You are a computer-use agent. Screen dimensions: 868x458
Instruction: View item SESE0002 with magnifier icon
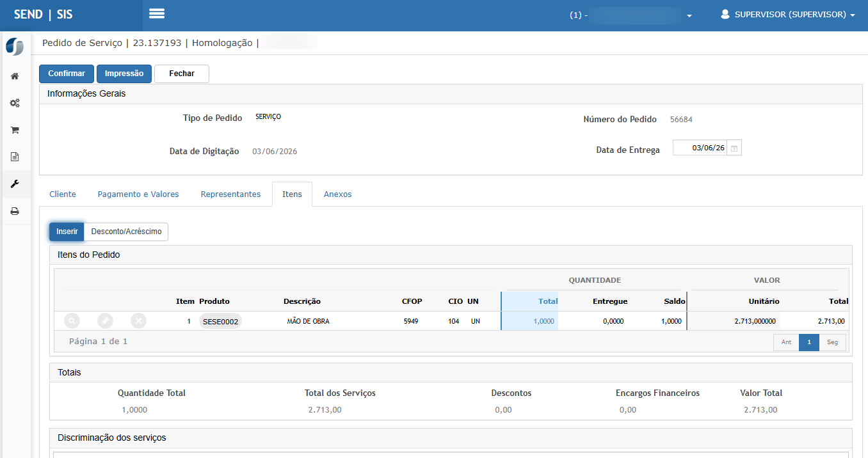[72, 321]
